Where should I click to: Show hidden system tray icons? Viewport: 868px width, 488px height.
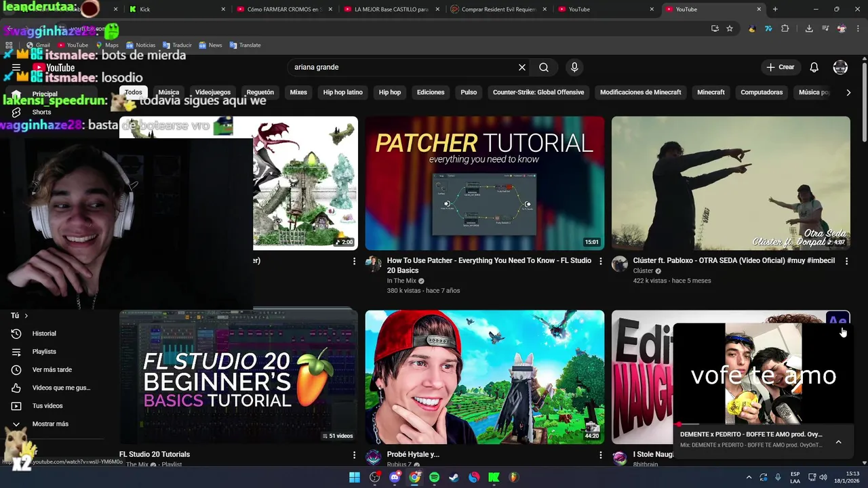[749, 477]
